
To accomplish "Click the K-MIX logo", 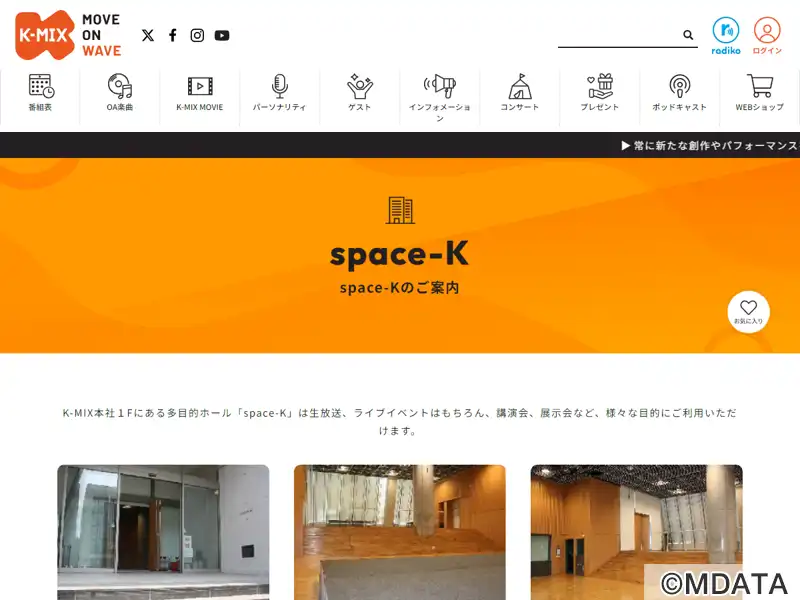I will click(44, 35).
